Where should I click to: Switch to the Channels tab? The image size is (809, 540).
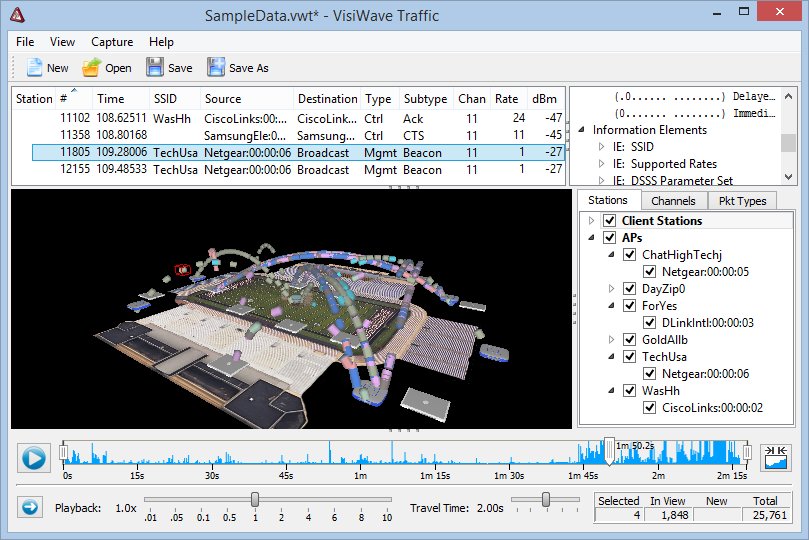point(673,201)
